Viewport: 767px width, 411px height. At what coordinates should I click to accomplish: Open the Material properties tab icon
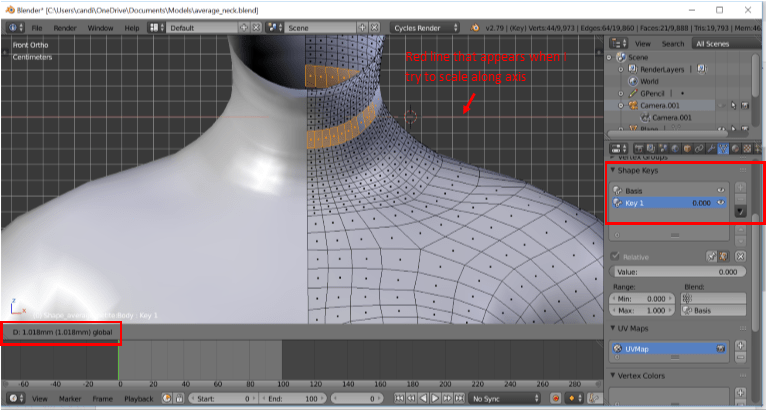pos(735,148)
